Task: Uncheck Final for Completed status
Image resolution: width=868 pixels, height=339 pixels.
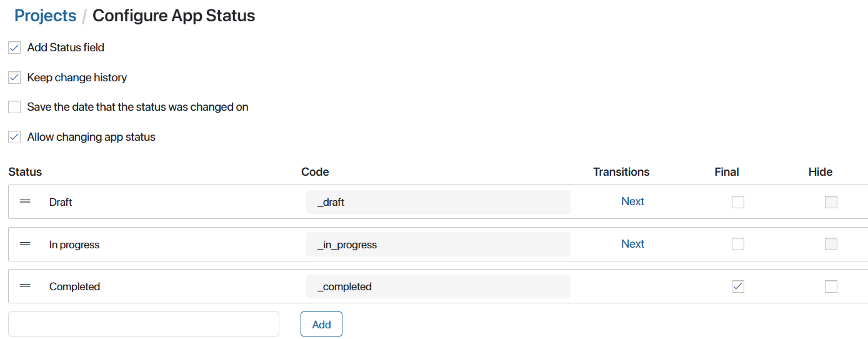Action: (738, 286)
